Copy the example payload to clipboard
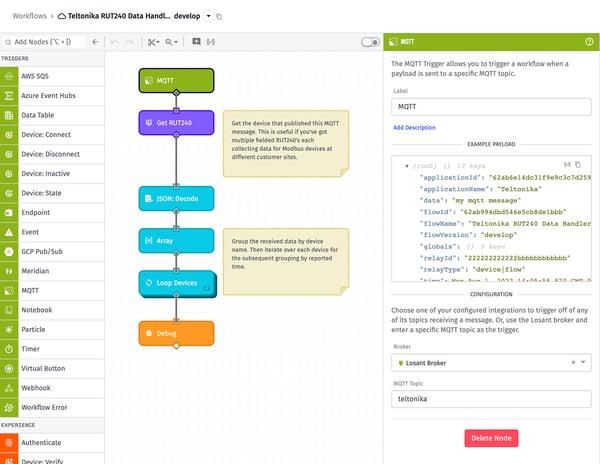The width and height of the screenshot is (600, 464). coord(578,165)
